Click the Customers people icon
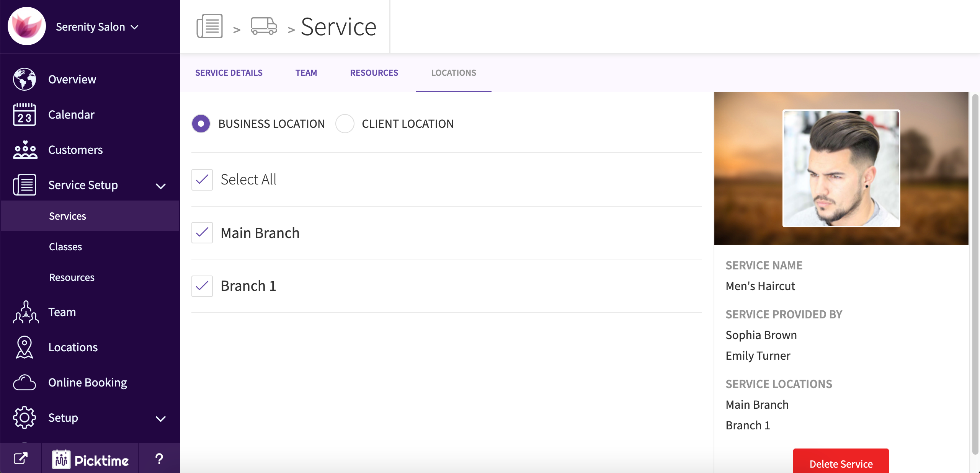This screenshot has width=980, height=473. (24, 150)
